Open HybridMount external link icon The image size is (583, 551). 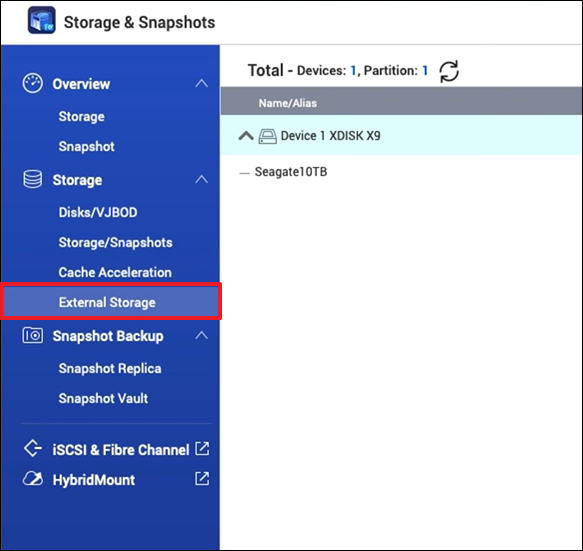coord(202,478)
